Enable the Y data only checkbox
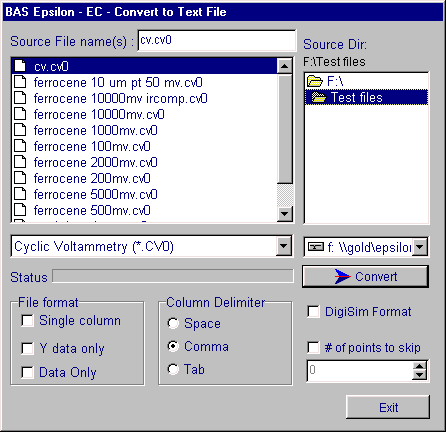 point(27,348)
